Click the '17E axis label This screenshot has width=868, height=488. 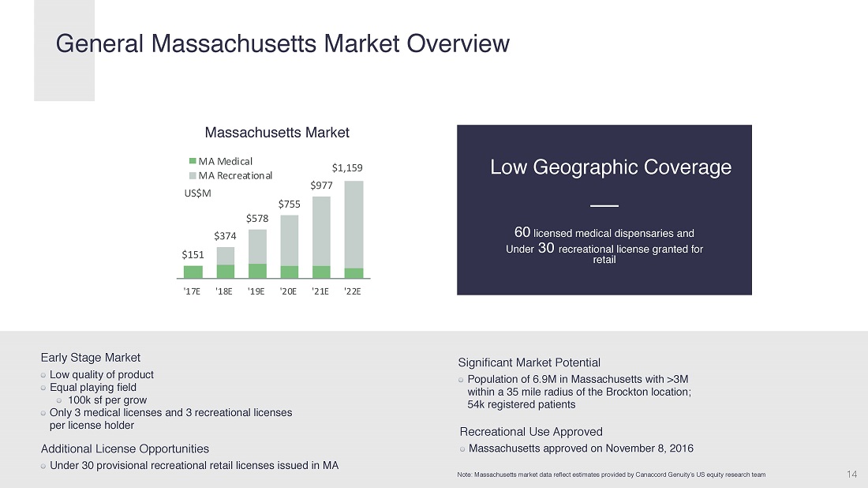(x=192, y=291)
